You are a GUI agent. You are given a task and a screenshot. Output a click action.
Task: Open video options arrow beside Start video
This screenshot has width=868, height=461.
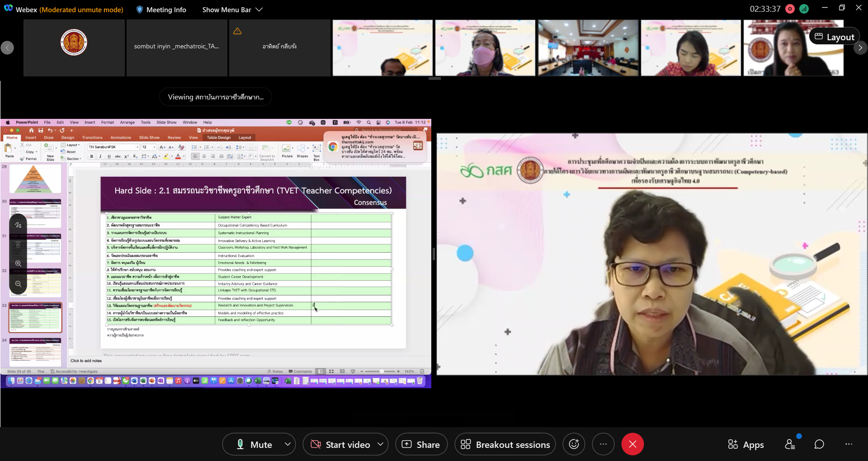click(x=380, y=444)
